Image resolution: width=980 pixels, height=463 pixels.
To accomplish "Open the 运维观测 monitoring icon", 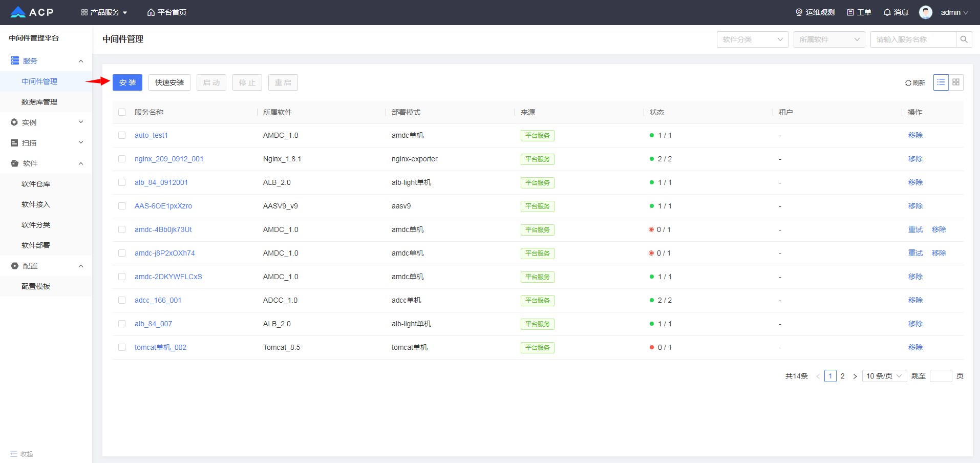I will coord(799,12).
